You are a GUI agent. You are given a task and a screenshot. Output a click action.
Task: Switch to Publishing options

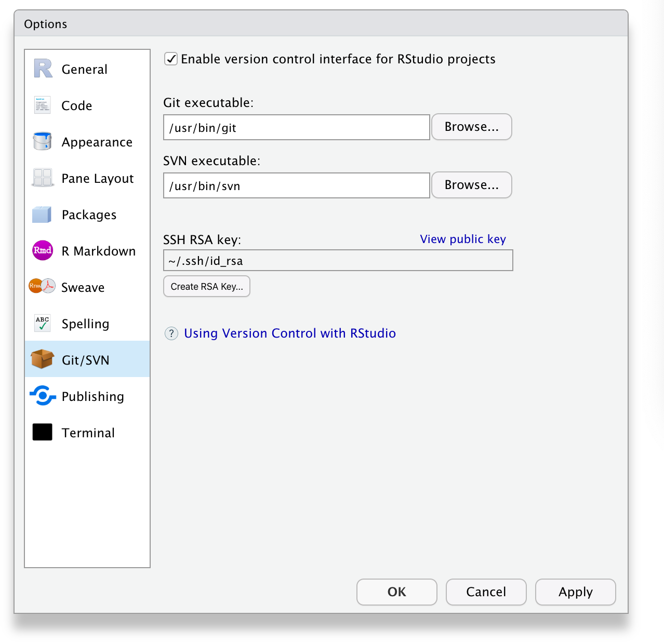pyautogui.click(x=87, y=396)
